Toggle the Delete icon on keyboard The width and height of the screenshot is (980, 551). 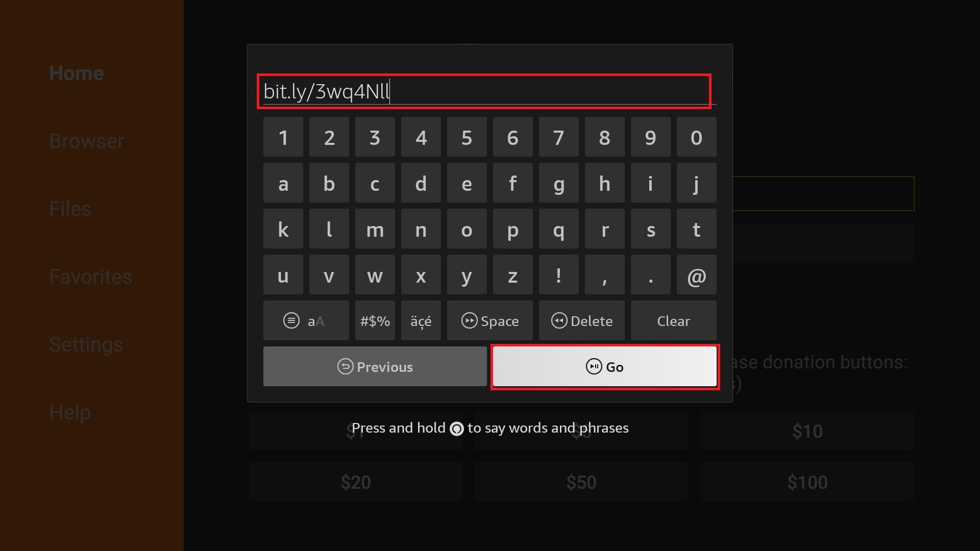(x=581, y=320)
